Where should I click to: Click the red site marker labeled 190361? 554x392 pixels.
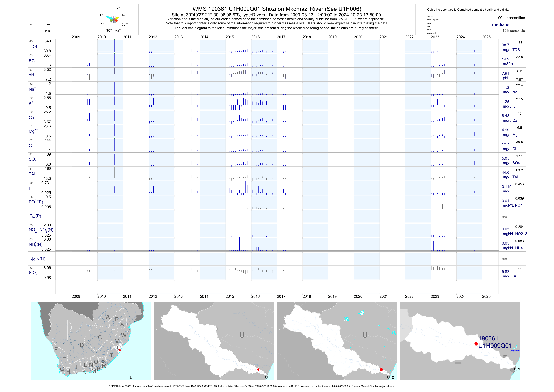pos(476,344)
